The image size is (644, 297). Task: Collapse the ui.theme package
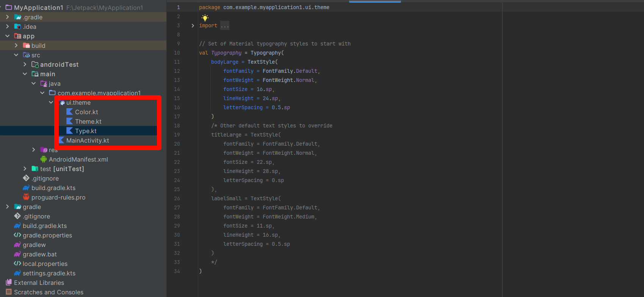[x=51, y=102]
